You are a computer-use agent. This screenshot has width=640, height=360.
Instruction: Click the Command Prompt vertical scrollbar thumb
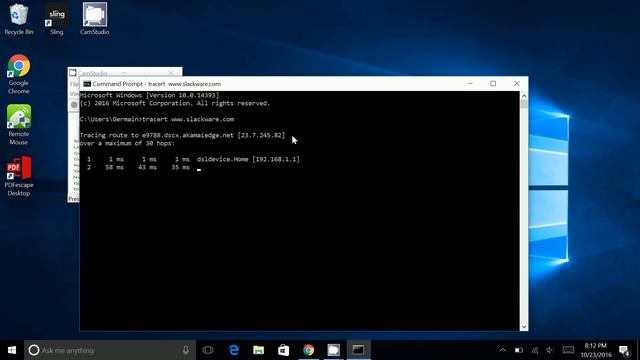(524, 104)
